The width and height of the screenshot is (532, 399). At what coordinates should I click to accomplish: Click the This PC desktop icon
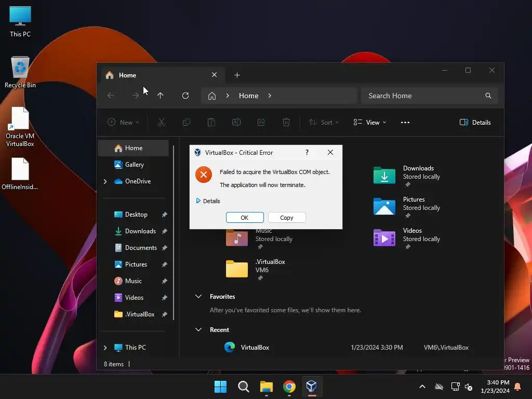pyautogui.click(x=20, y=21)
